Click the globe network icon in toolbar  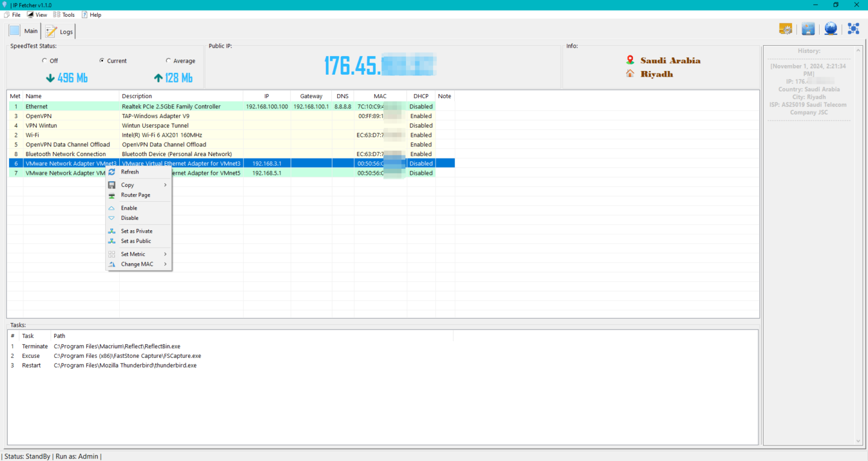coord(831,29)
